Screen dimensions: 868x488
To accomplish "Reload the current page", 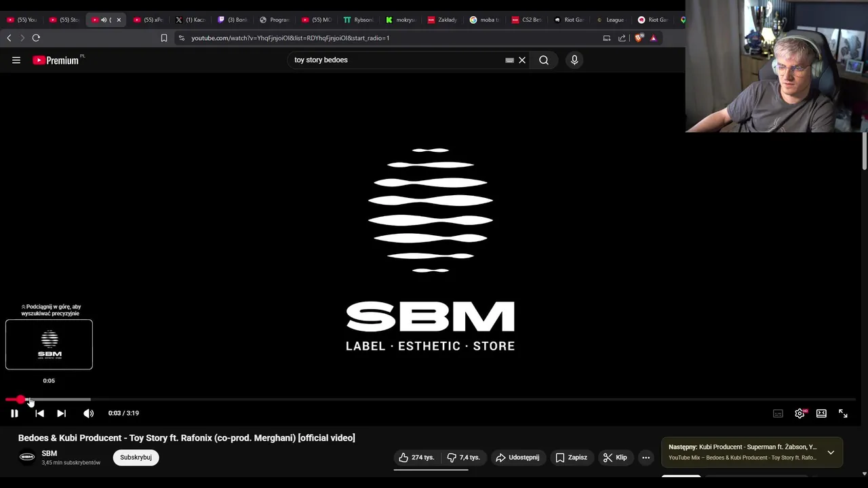I will (x=36, y=38).
